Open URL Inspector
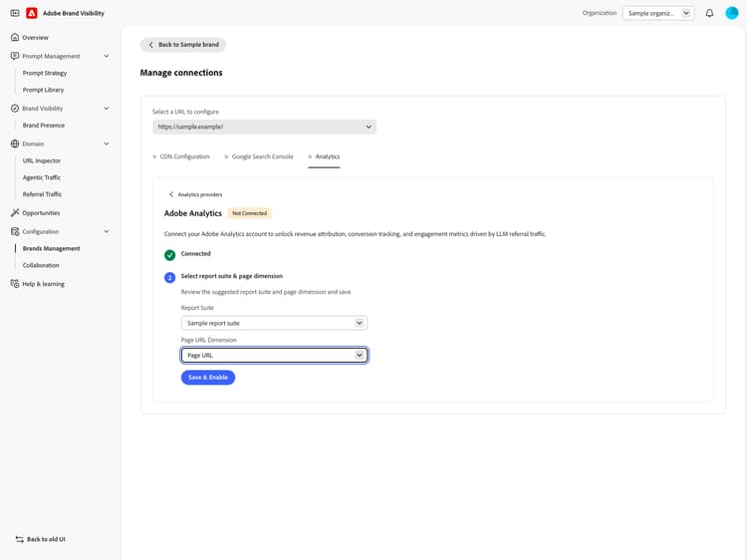 (42, 160)
